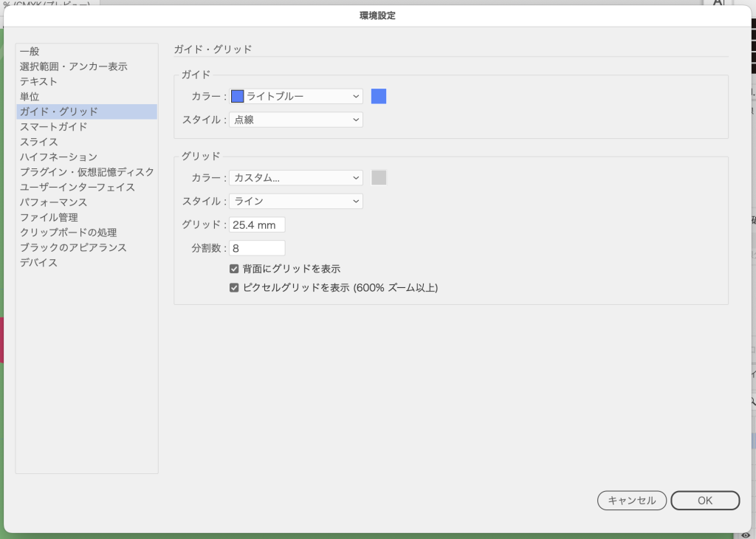
Task: Click the gray grid color swatch
Action: click(379, 177)
